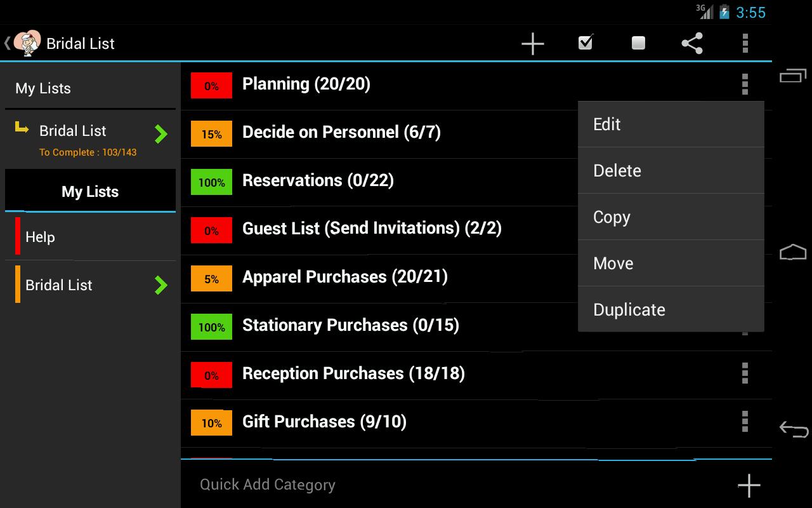
Task: Choose Edit from the context menu
Action: click(671, 124)
